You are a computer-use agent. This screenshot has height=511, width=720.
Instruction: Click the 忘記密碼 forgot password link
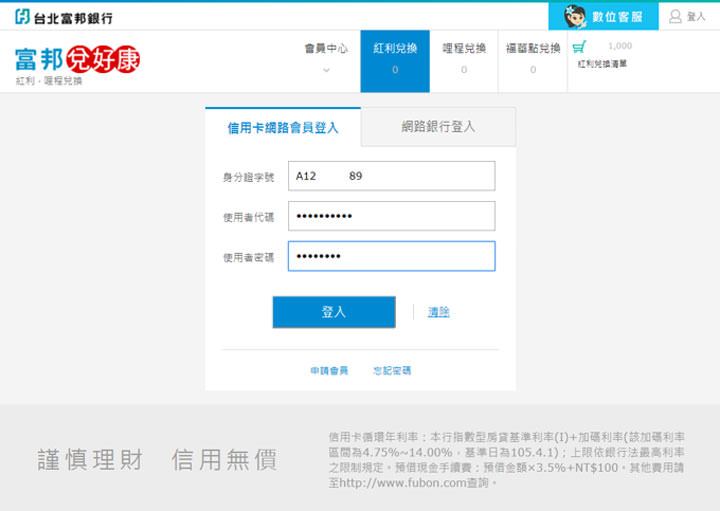pos(392,371)
